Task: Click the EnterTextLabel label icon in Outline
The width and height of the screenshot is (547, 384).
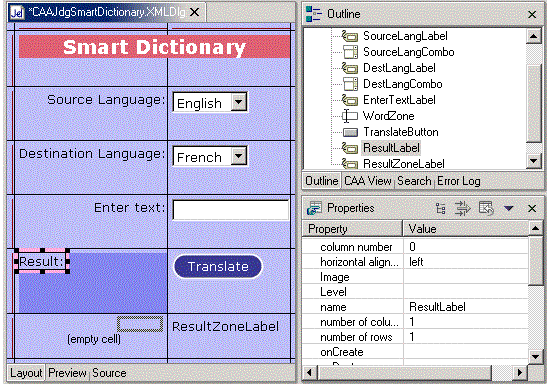Action: click(x=350, y=100)
